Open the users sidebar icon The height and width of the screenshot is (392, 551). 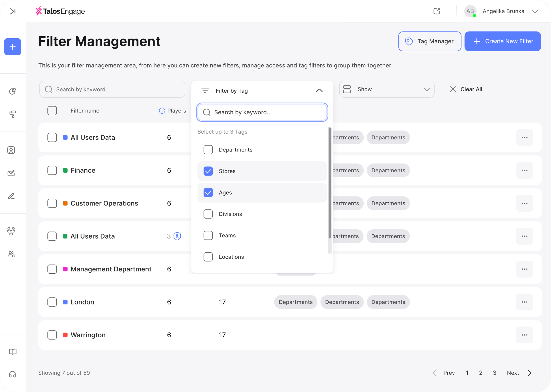click(11, 254)
